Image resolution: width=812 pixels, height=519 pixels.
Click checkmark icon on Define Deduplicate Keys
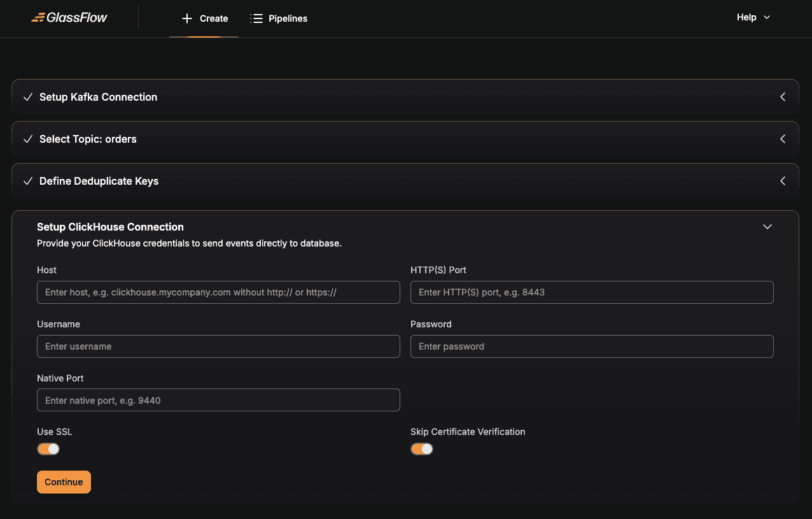click(28, 181)
